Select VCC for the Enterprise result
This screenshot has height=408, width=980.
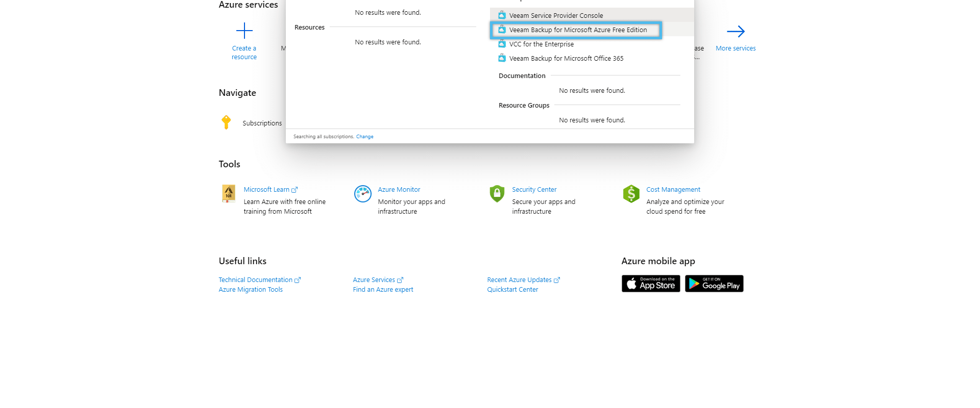592,44
